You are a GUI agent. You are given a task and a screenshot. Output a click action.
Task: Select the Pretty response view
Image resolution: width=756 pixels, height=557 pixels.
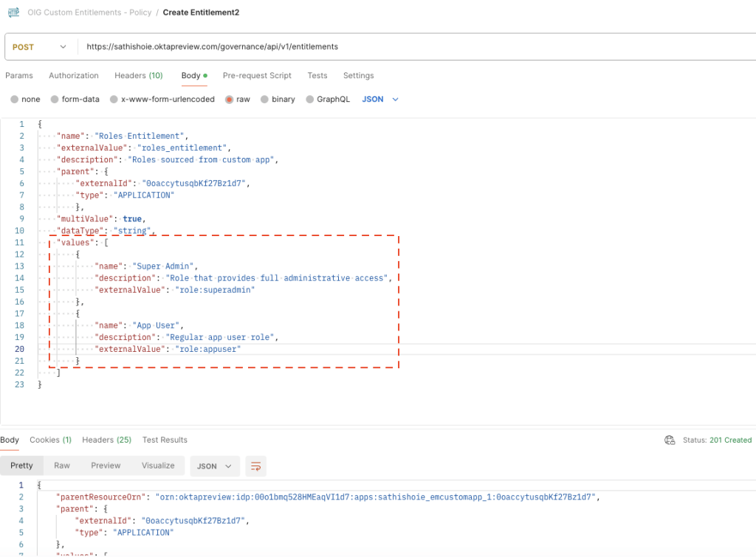(x=21, y=466)
